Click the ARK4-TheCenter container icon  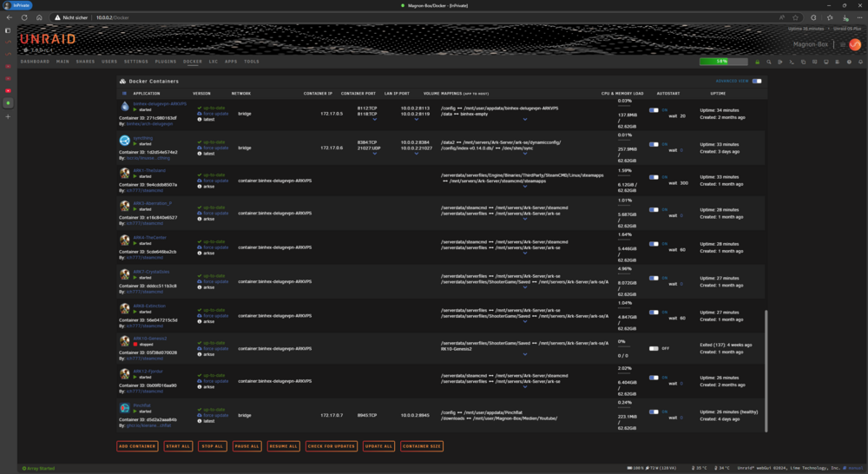click(124, 240)
